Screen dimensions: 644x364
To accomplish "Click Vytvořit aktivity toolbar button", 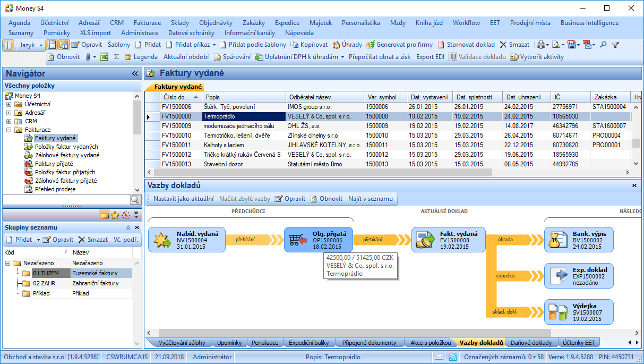I will pos(537,57).
